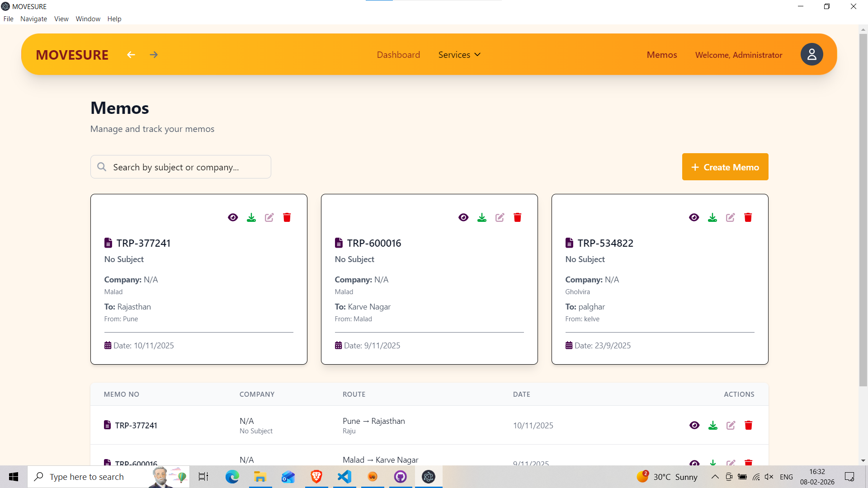The image size is (868, 488).
Task: Download the TRP-534822 memo
Action: point(712,217)
